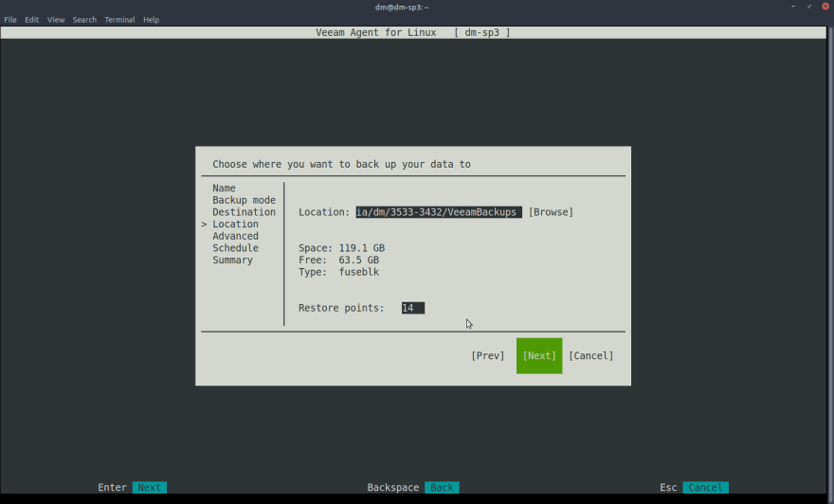Select the Name step in wizard list

coord(224,189)
